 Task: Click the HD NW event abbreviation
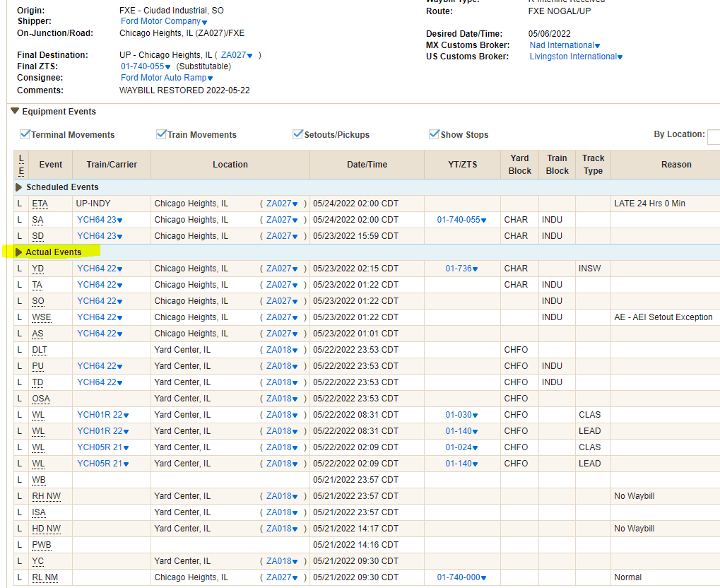pyautogui.click(x=46, y=529)
